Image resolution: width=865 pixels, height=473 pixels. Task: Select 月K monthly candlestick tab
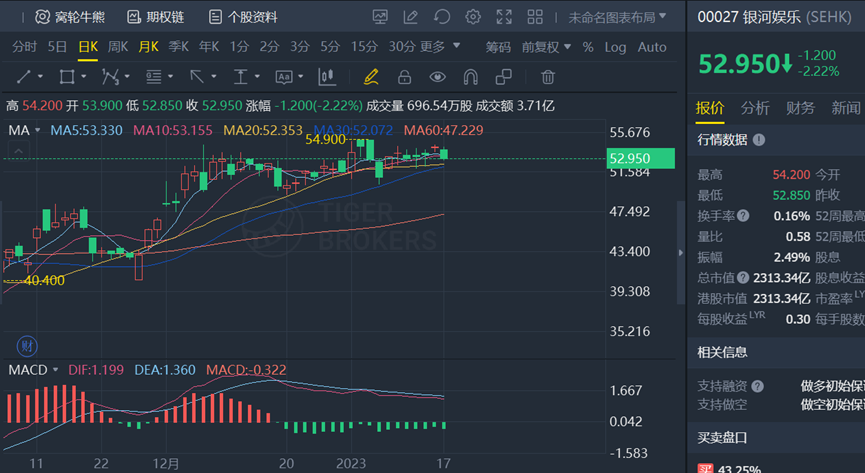[x=148, y=47]
